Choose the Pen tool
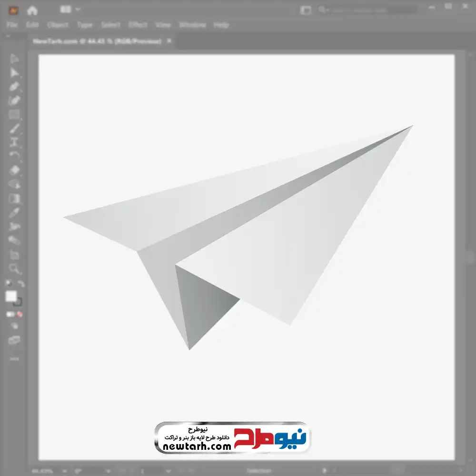476x476 pixels. 14,87
